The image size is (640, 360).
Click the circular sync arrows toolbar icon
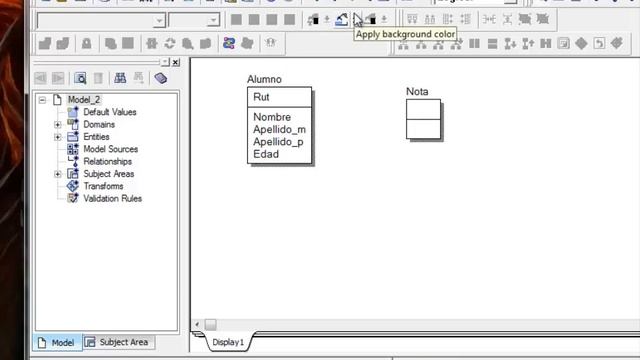click(x=170, y=43)
